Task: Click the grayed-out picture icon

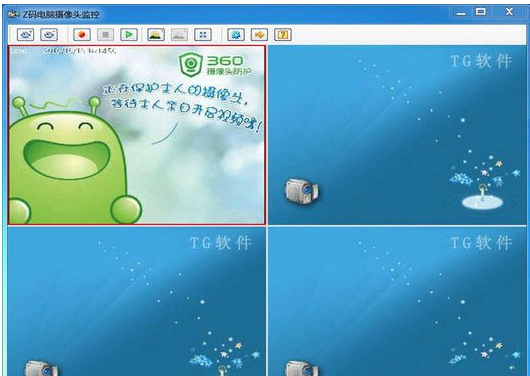Action: pos(179,34)
